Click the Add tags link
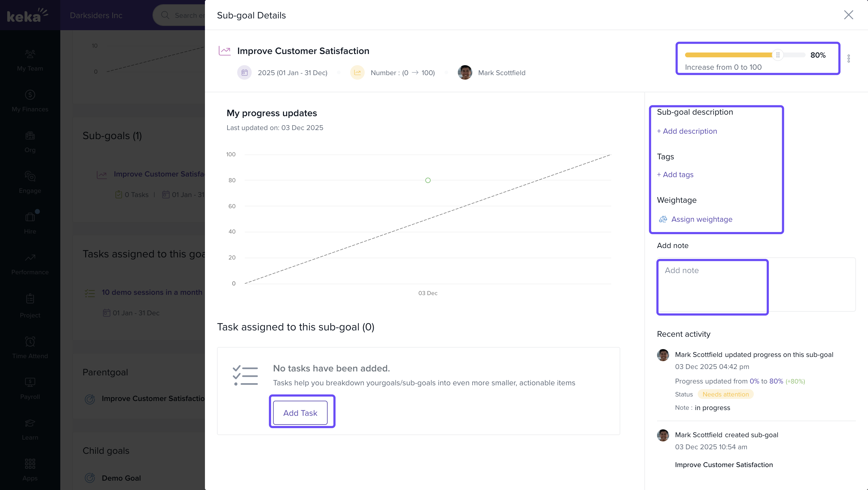 (675, 175)
